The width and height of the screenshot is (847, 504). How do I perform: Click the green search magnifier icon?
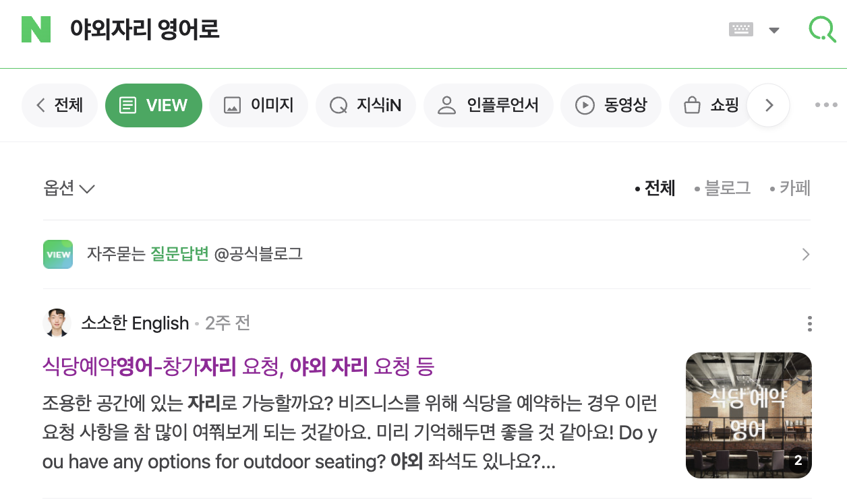(x=821, y=30)
